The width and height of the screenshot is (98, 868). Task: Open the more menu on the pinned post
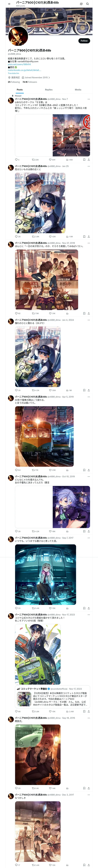point(89,99)
